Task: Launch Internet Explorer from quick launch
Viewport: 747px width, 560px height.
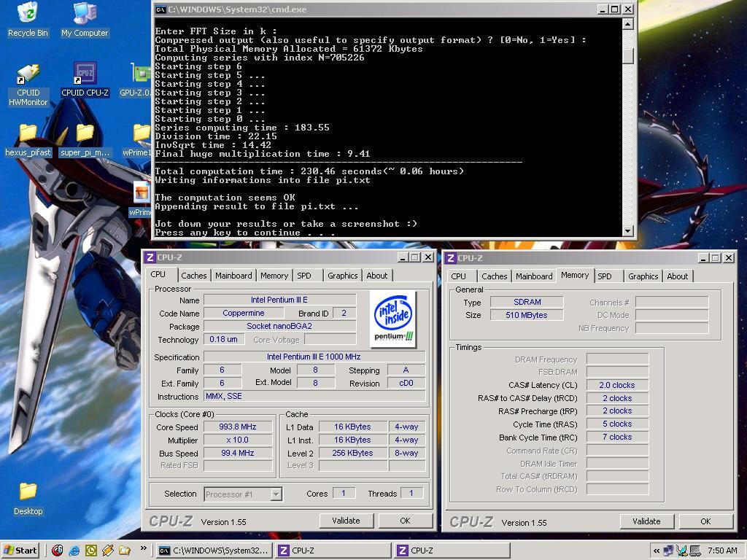Action: point(74,551)
